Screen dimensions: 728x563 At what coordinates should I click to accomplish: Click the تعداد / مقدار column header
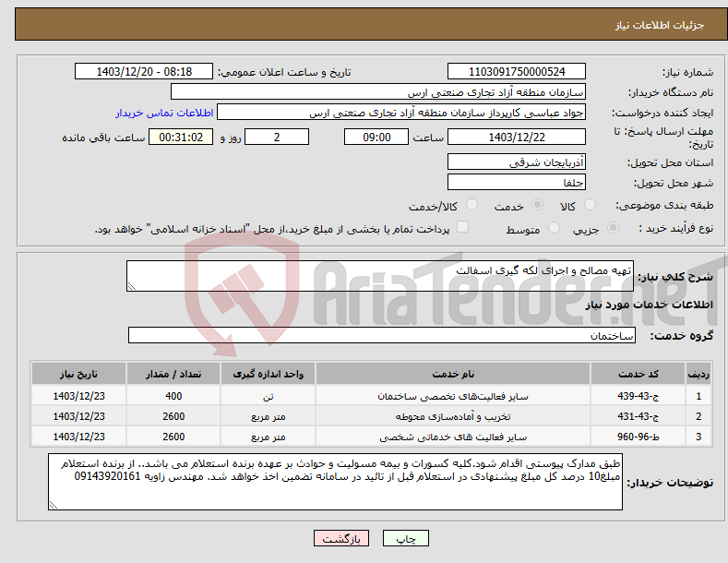pos(173,374)
